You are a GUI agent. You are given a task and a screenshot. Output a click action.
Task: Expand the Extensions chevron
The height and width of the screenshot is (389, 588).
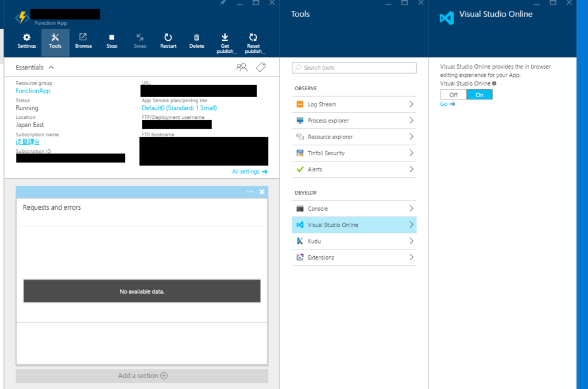point(411,257)
